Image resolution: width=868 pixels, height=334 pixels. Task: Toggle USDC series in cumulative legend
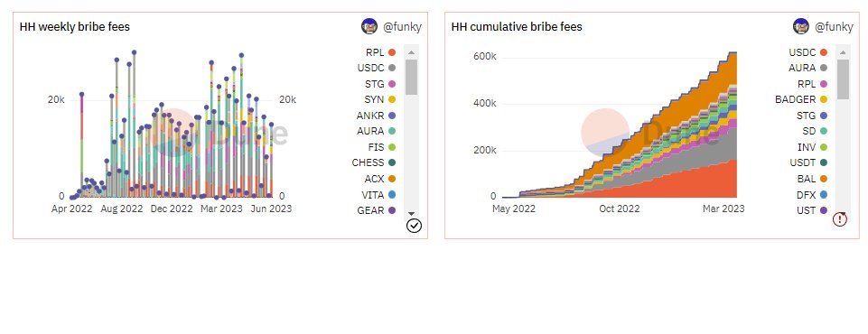point(807,52)
